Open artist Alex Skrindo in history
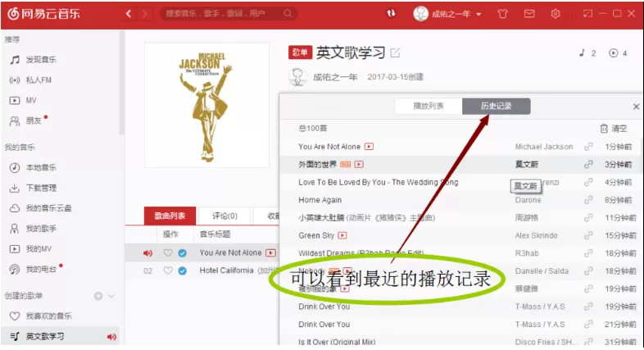The height and width of the screenshot is (350, 644). (x=536, y=235)
